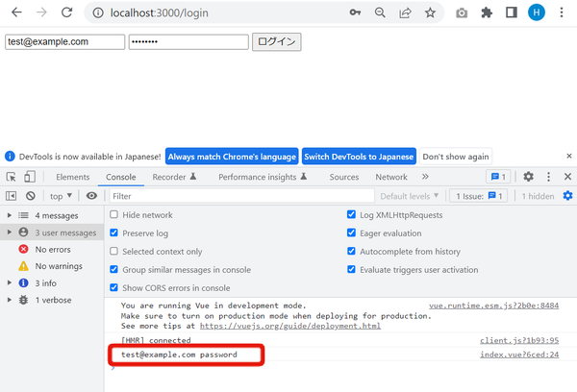Viewport: 577px width, 392px height.
Task: Toggle Autocomplete from history
Action: pyautogui.click(x=351, y=251)
